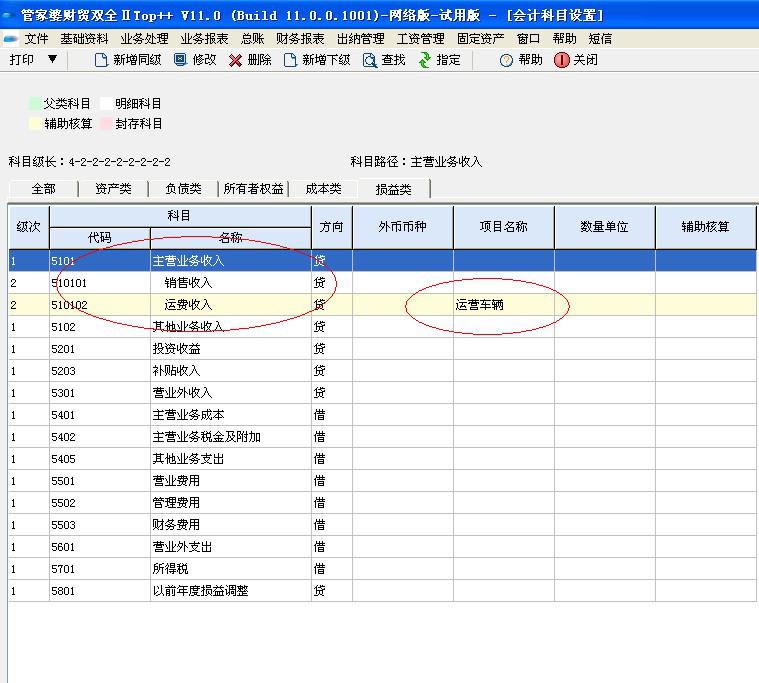Click the 新增同级 document icon
The width and height of the screenshot is (759, 683).
click(x=101, y=60)
